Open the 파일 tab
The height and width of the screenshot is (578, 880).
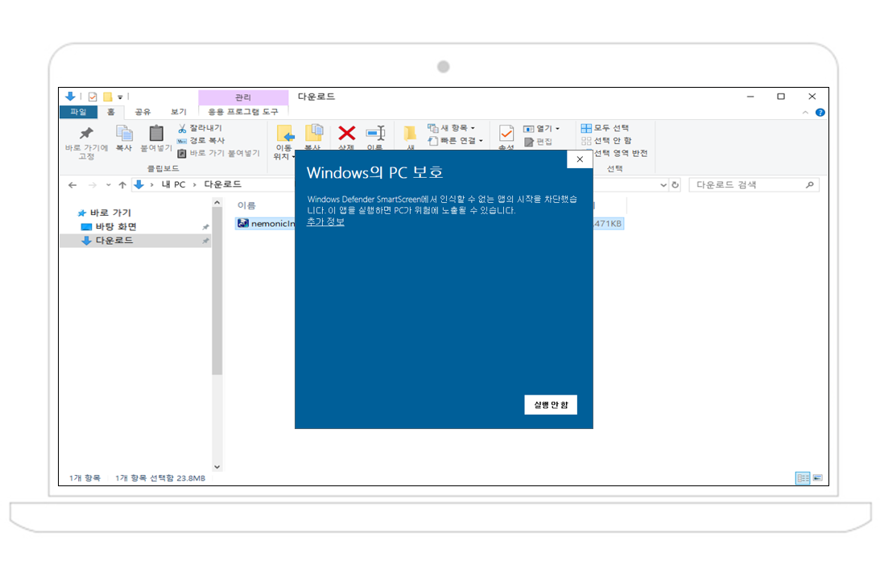click(x=78, y=112)
